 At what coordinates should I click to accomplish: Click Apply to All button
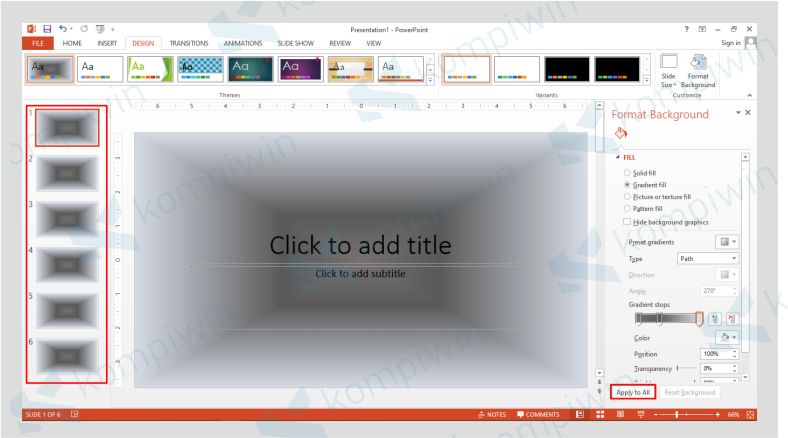click(633, 392)
